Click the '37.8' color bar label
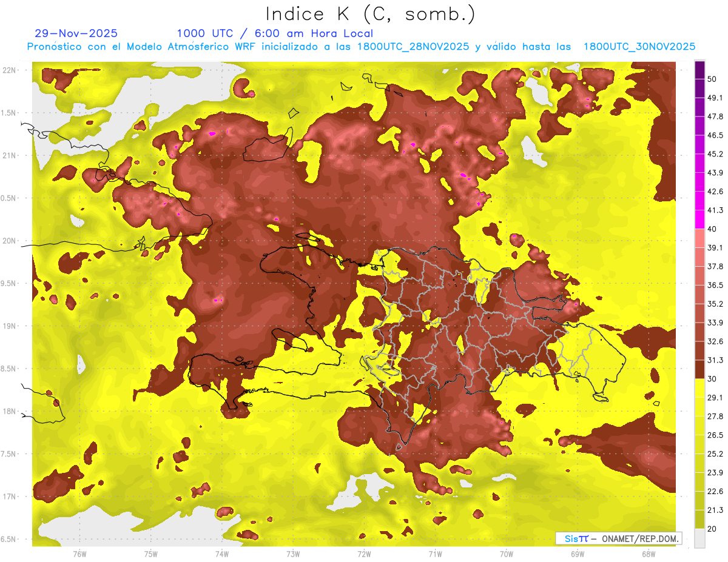 715,266
